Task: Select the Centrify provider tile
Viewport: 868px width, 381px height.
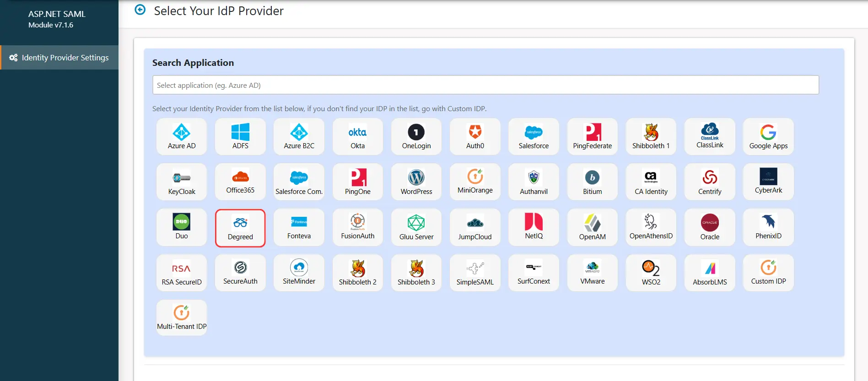Action: tap(710, 182)
